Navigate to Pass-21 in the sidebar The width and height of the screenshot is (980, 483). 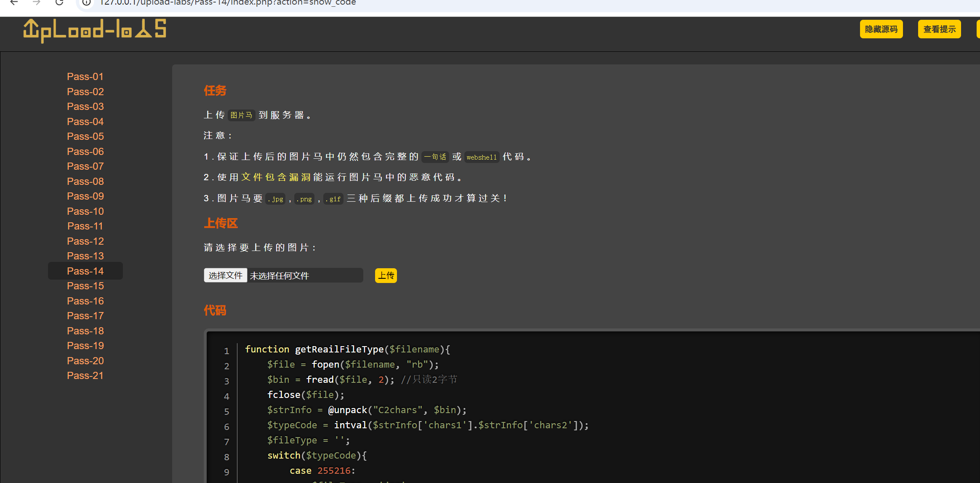click(85, 376)
